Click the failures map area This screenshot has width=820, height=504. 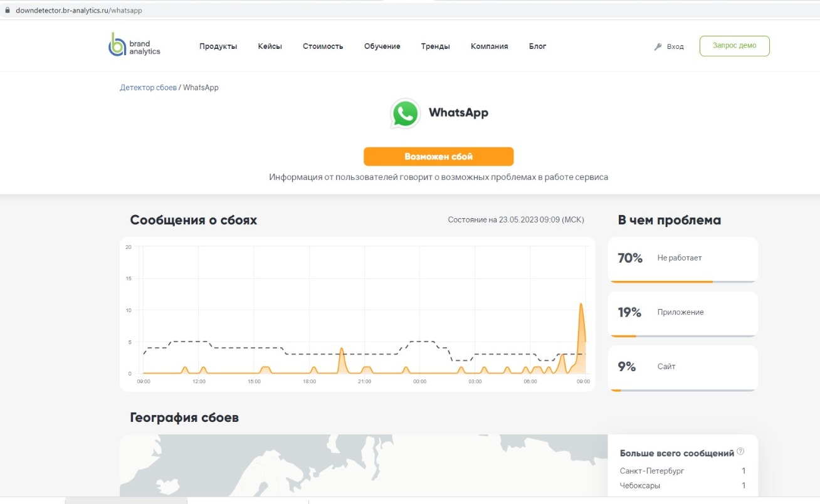(x=364, y=465)
